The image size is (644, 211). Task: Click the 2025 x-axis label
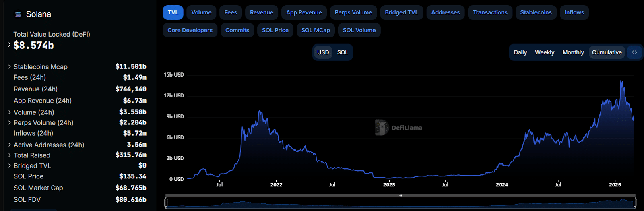tap(615, 185)
